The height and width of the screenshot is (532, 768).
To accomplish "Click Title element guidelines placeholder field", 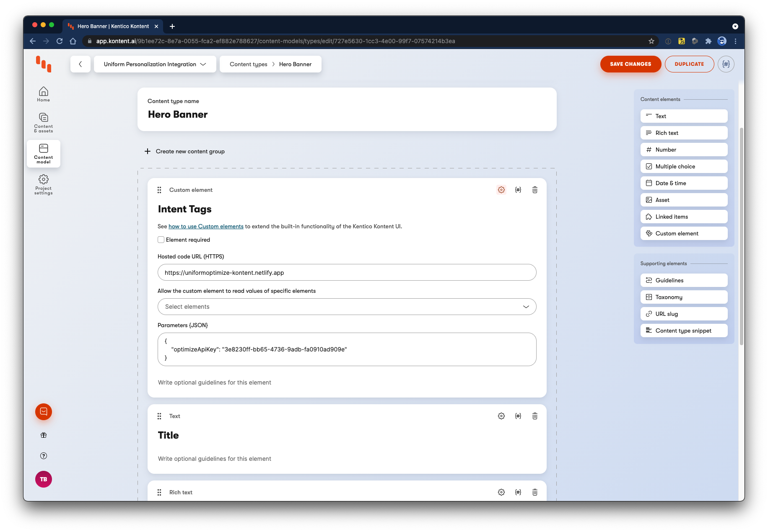I will pos(215,459).
